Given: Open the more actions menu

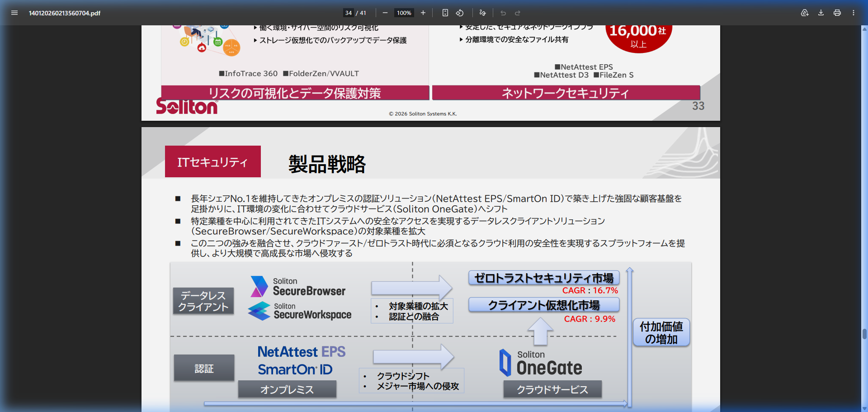Looking at the screenshot, I should click(854, 13).
